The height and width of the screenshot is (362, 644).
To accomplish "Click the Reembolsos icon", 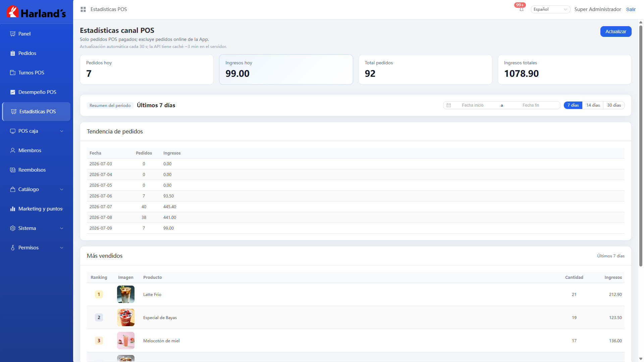I will (x=13, y=170).
